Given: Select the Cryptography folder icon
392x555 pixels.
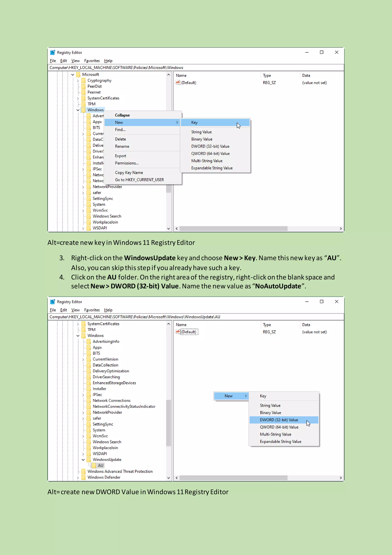Looking at the screenshot, I should 83,80.
